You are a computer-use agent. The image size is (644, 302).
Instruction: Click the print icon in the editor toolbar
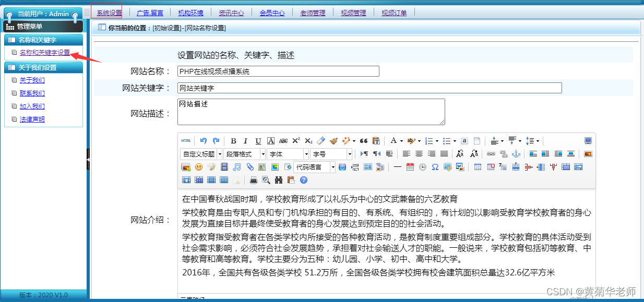point(254,180)
